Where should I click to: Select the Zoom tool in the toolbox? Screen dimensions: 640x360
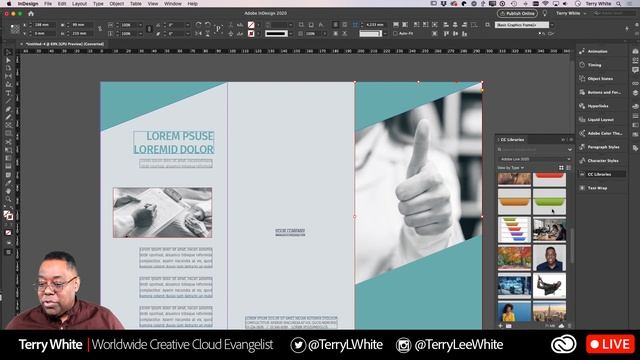8,199
